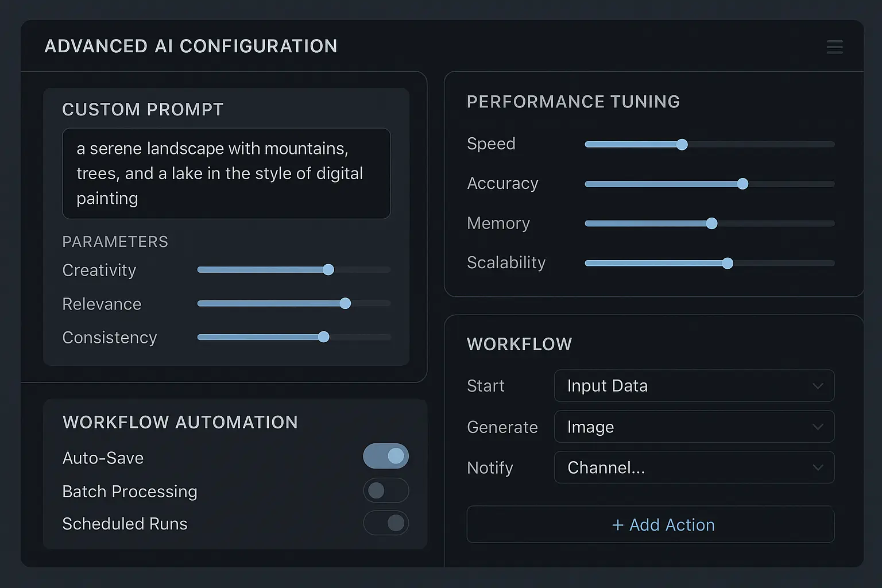Click the Speed slider handle

click(x=682, y=144)
